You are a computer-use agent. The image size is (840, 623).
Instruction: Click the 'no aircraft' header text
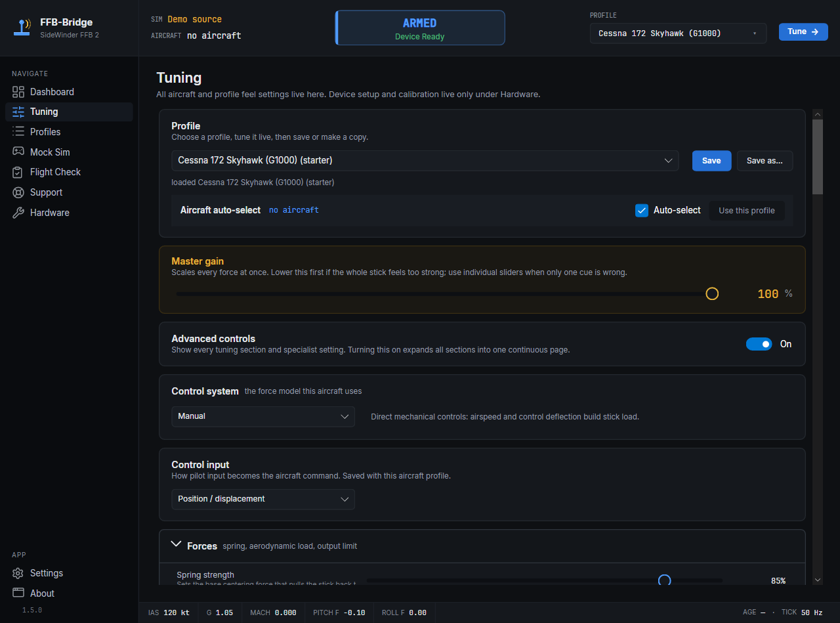pos(214,35)
